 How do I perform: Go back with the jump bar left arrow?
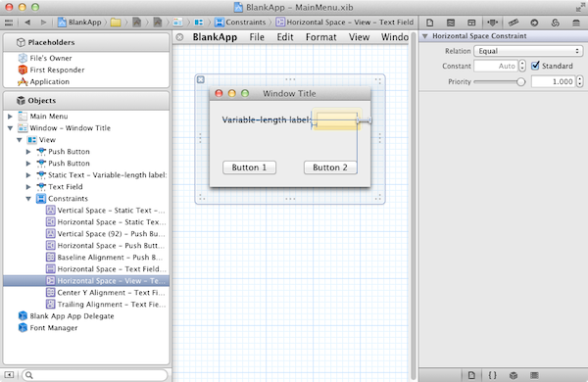(x=27, y=23)
